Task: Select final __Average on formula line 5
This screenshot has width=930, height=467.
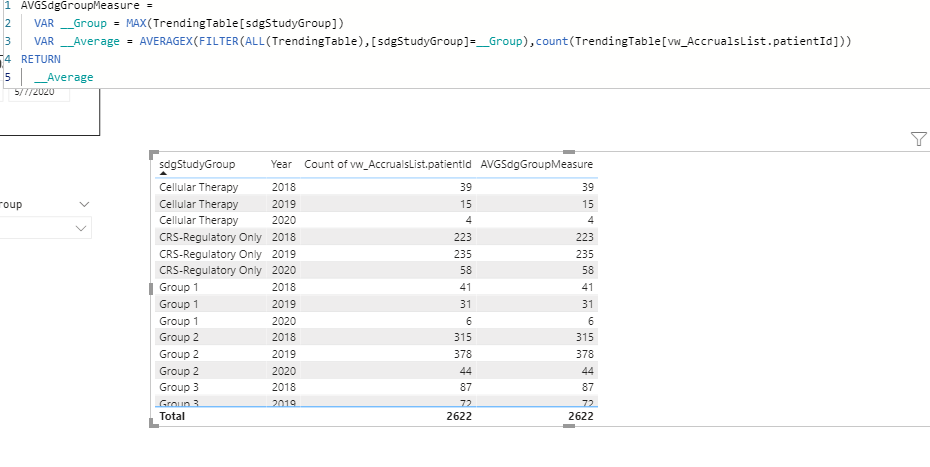Action: tap(63, 77)
